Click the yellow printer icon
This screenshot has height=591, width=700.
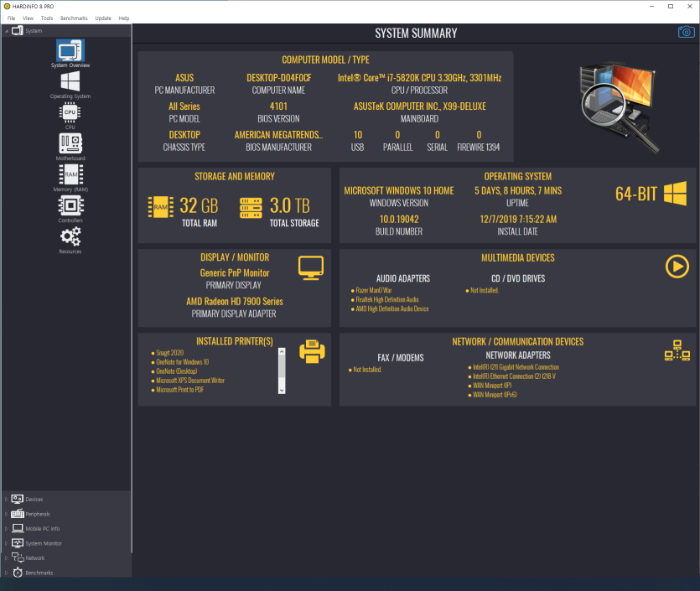[312, 351]
